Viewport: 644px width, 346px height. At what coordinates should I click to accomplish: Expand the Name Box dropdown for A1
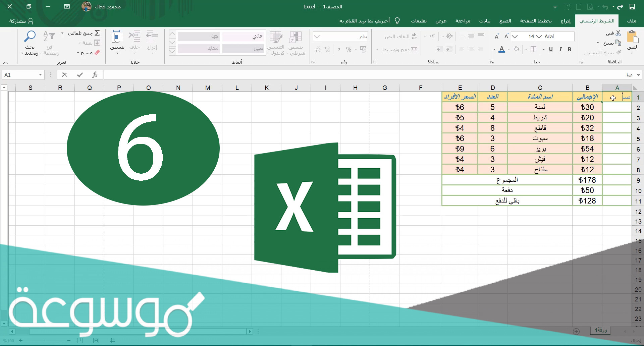point(40,75)
